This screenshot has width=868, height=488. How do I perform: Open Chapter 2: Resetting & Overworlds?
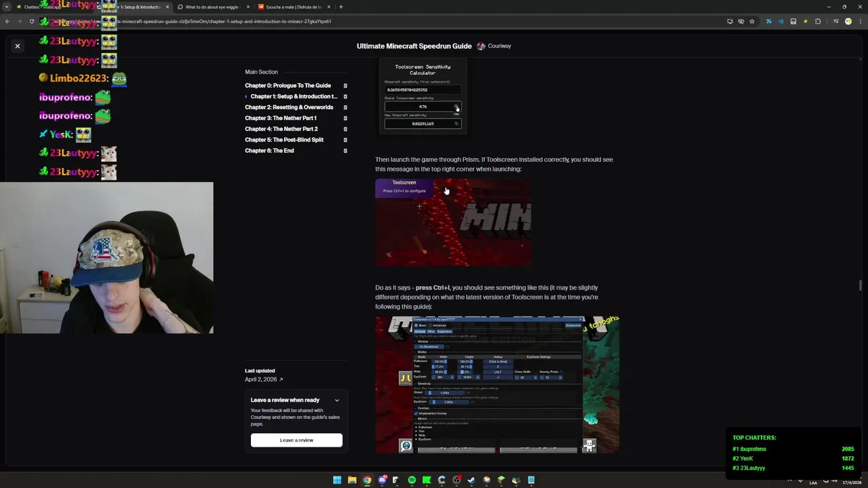coord(289,107)
